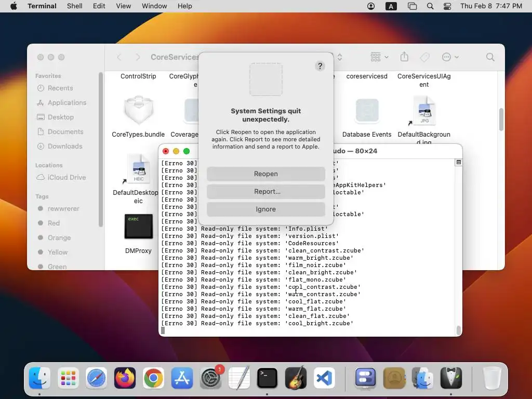
Task: Select the DMProxy exec file
Action: (x=138, y=227)
